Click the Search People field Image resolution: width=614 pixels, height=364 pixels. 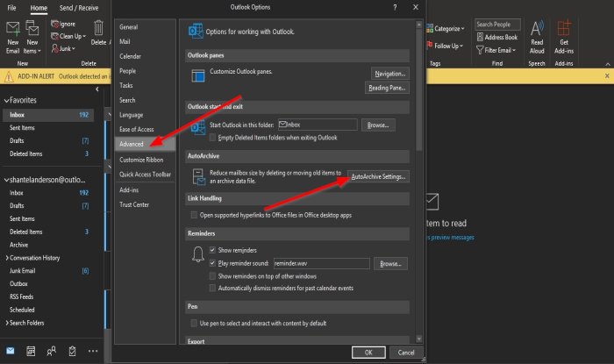point(497,25)
